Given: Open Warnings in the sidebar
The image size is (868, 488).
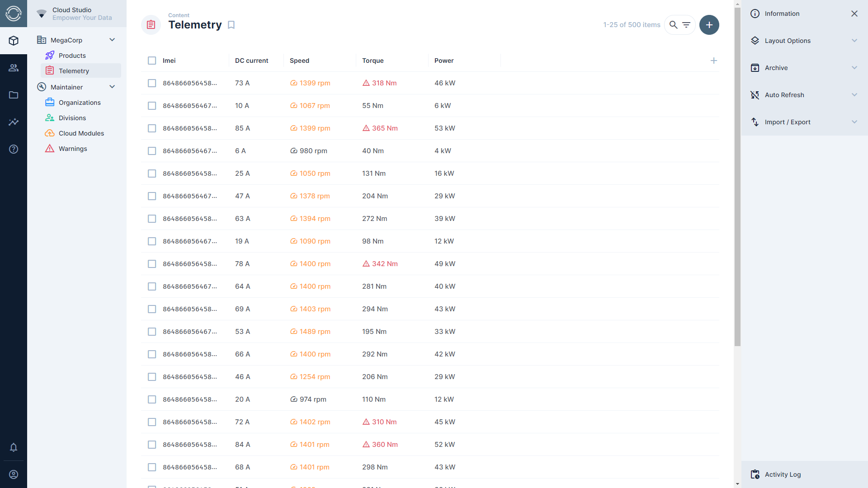Looking at the screenshot, I should (81, 149).
